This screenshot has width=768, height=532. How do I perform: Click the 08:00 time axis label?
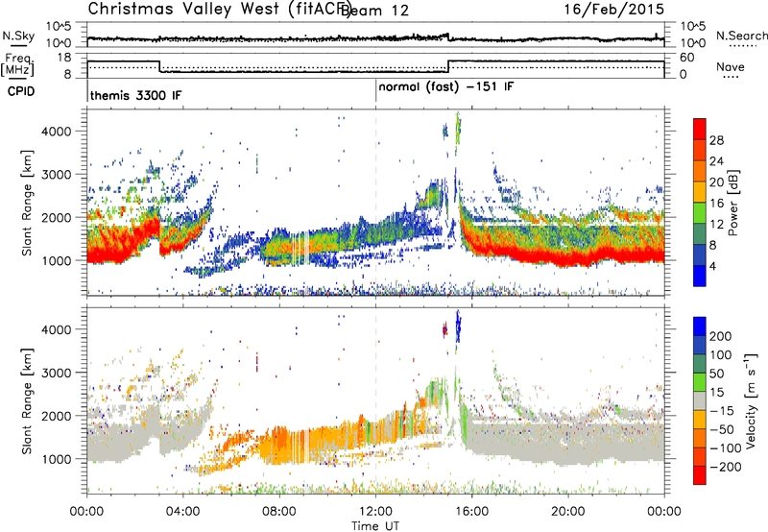click(x=279, y=512)
